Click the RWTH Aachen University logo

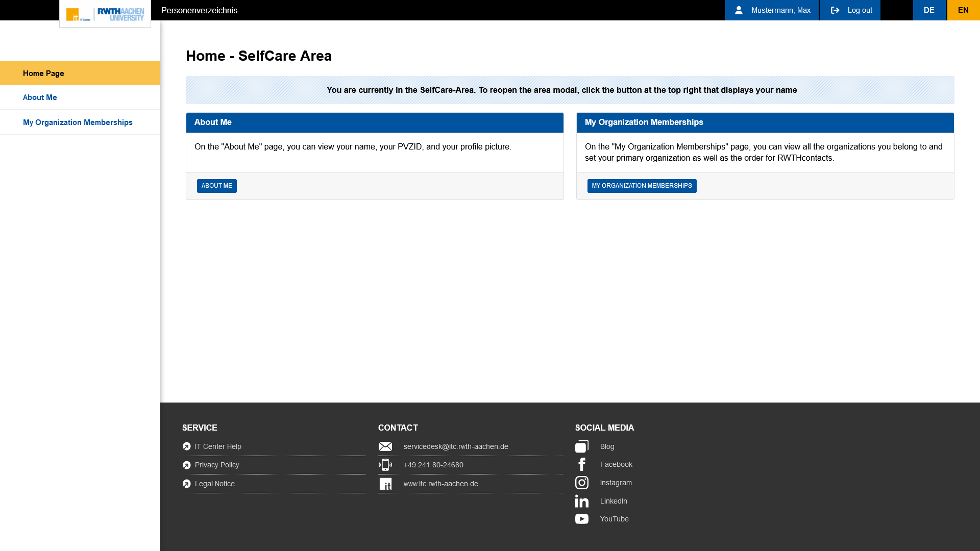[120, 14]
